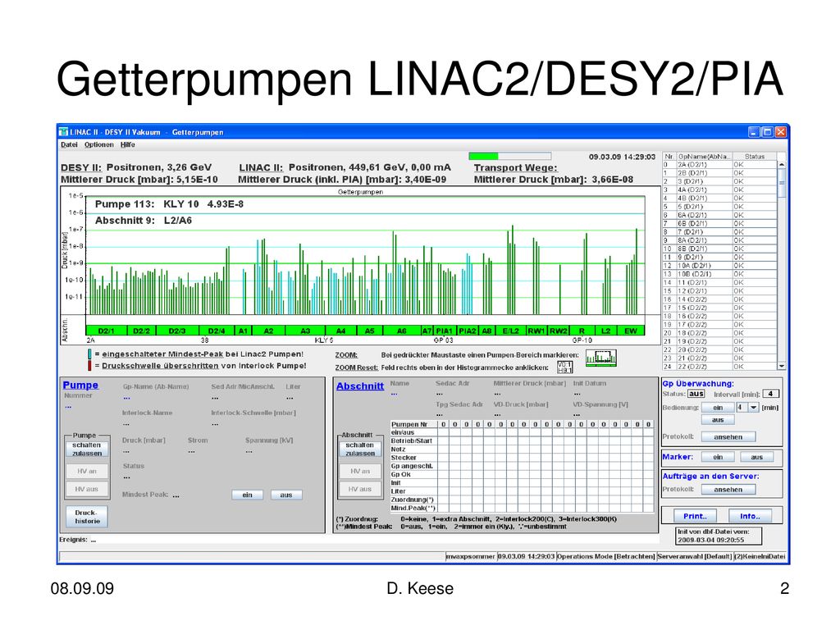Switch Marker 'aus'
Screen dimensions: 840x630
click(x=756, y=457)
